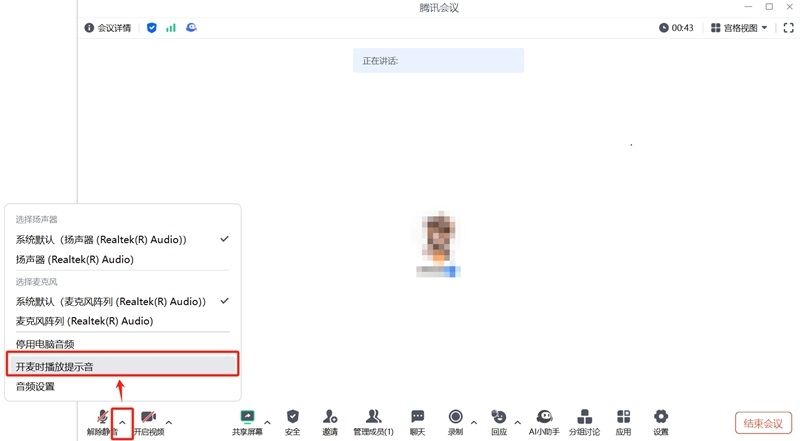Open grid view (宫格视图) dropdown

pyautogui.click(x=739, y=28)
